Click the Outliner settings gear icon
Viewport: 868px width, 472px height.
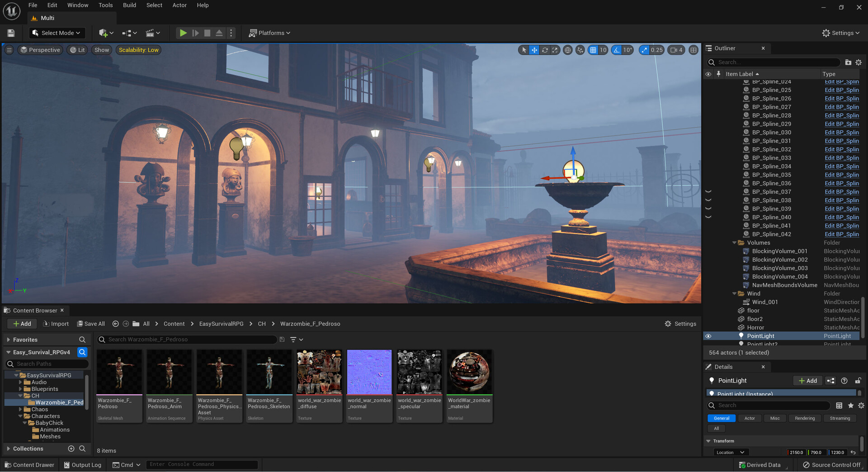tap(859, 62)
